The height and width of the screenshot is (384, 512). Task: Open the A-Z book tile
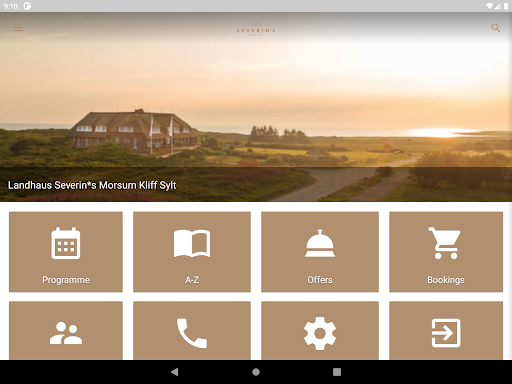[192, 252]
